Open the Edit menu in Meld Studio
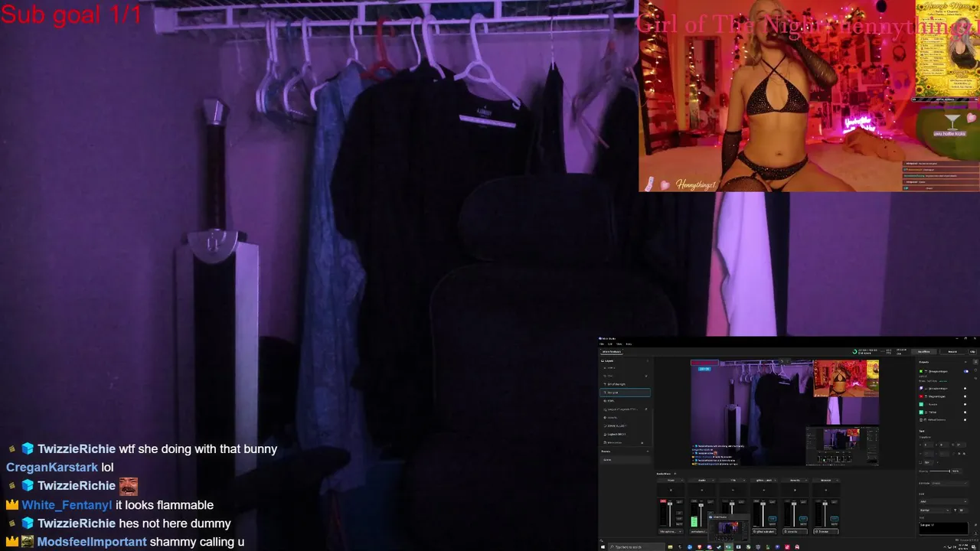Image resolution: width=980 pixels, height=551 pixels. 610,344
